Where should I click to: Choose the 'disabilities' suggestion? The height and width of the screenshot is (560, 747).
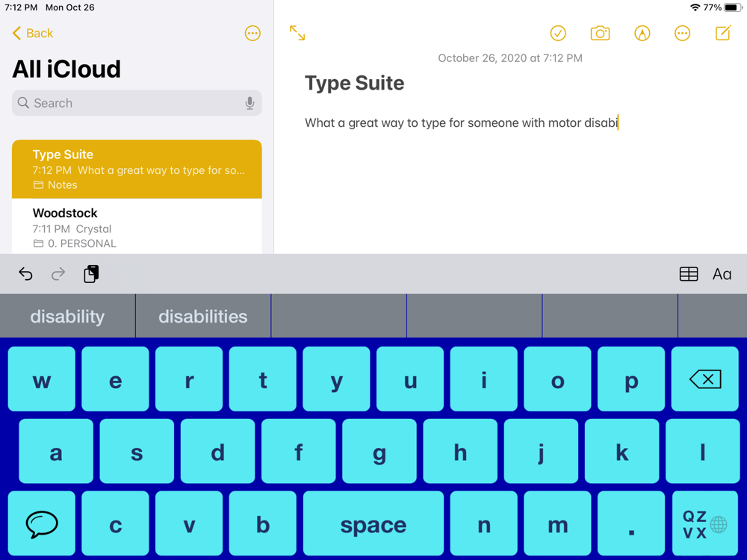203,316
